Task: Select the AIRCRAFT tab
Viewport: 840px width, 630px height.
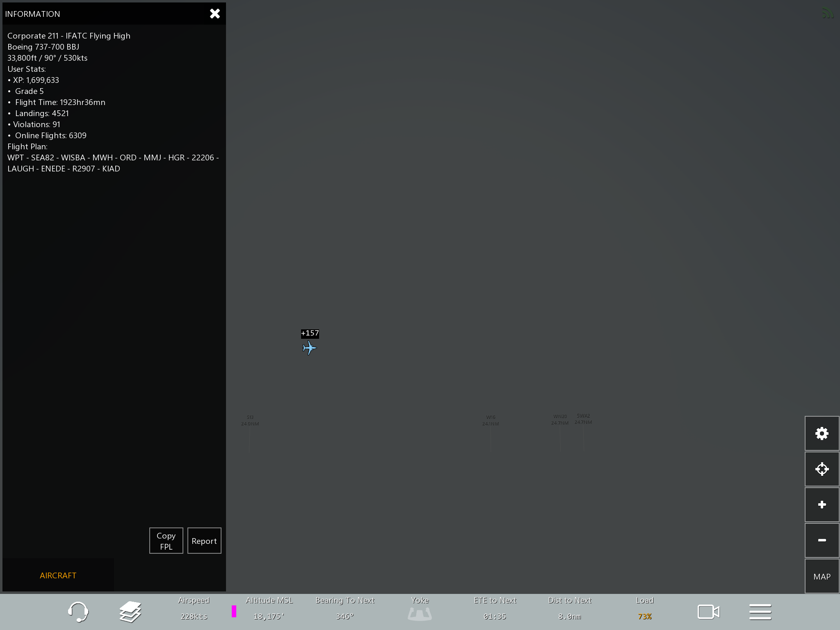Action: click(x=58, y=575)
